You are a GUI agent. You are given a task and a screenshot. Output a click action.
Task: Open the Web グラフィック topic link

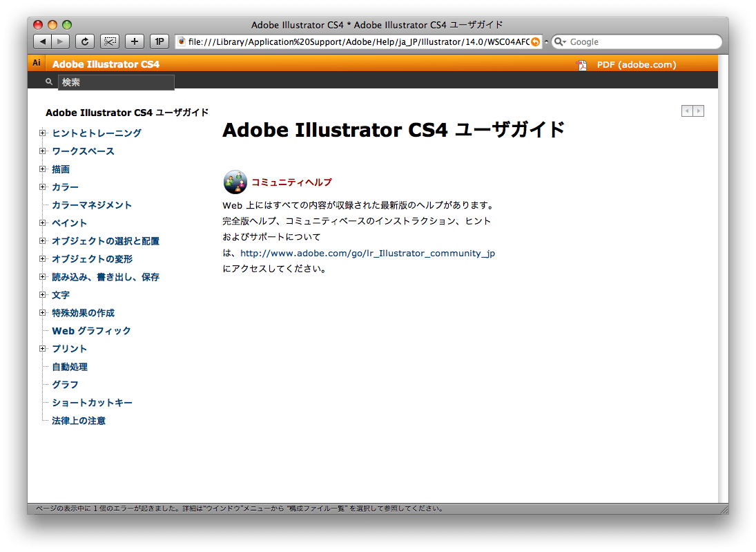tap(92, 331)
